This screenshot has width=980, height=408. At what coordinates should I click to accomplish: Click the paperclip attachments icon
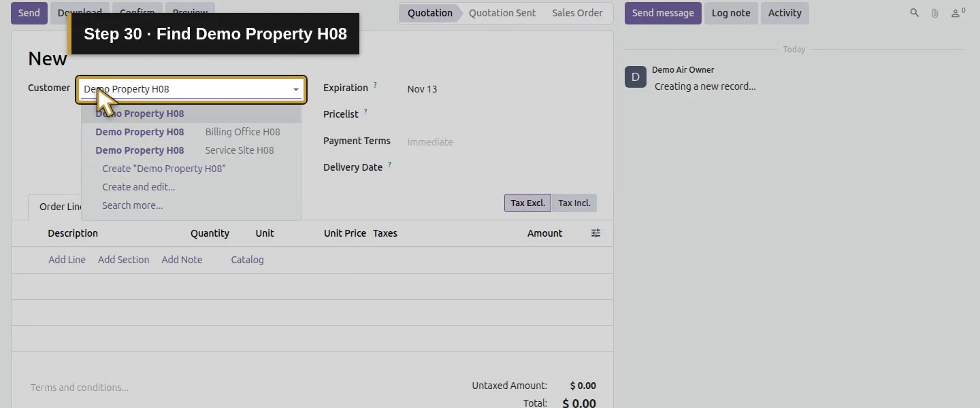[935, 13]
